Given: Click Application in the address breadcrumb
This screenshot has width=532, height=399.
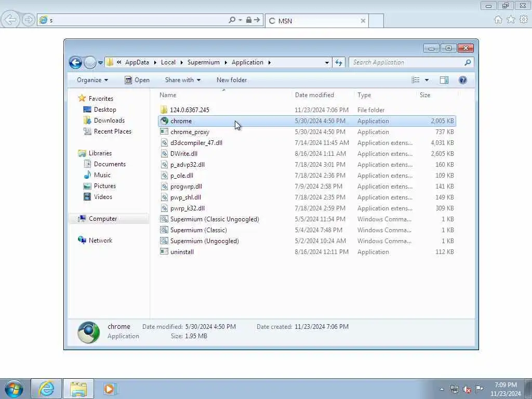Looking at the screenshot, I should click(247, 62).
